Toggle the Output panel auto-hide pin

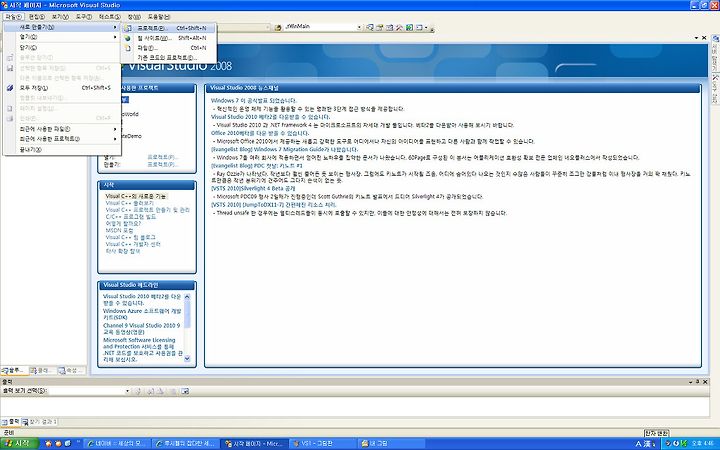click(698, 382)
